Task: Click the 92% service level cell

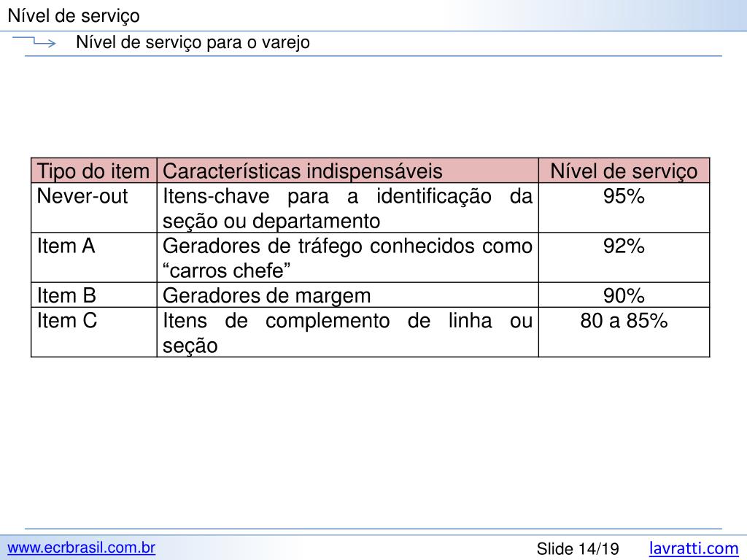Action: (624, 257)
